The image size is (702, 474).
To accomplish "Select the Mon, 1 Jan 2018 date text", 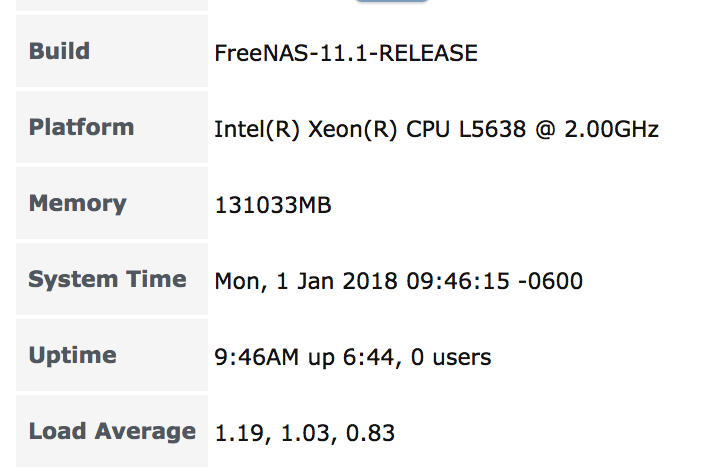I will pos(306,282).
